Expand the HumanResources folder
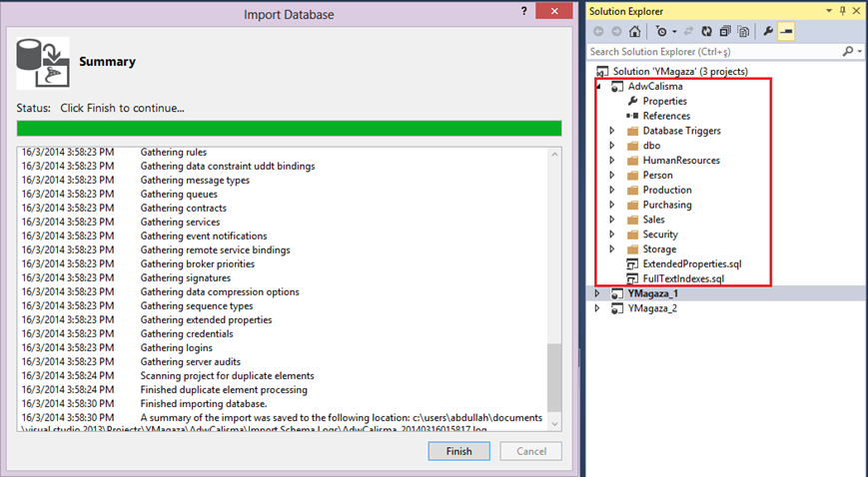 [x=611, y=161]
